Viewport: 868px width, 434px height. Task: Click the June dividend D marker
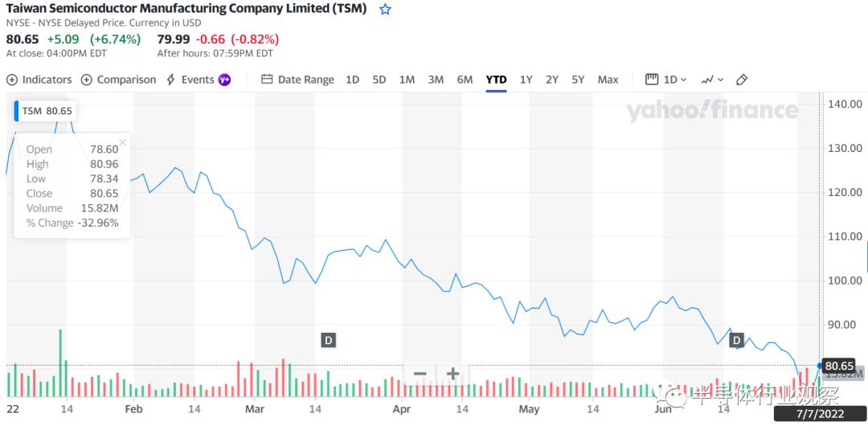point(737,340)
